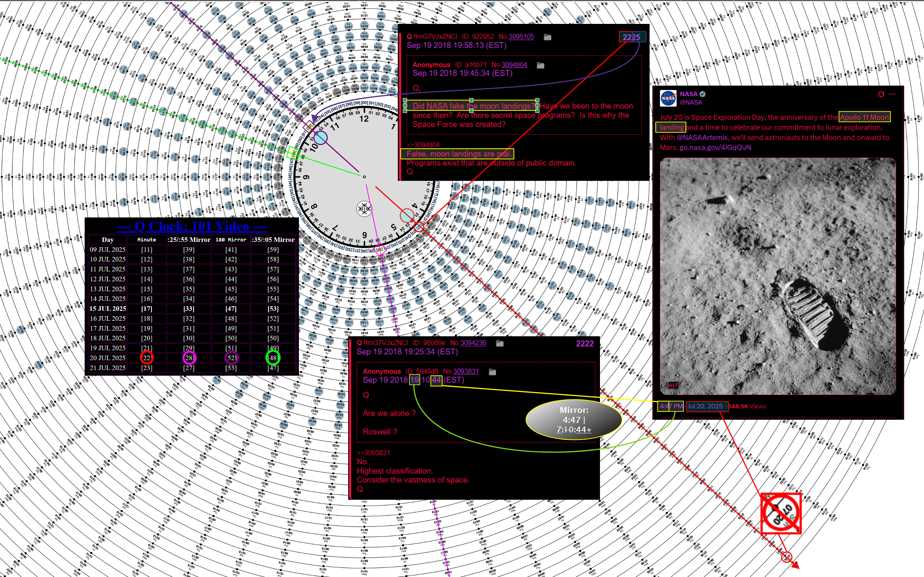
Task: Click folder icon beside No.3094236
Action: point(500,343)
